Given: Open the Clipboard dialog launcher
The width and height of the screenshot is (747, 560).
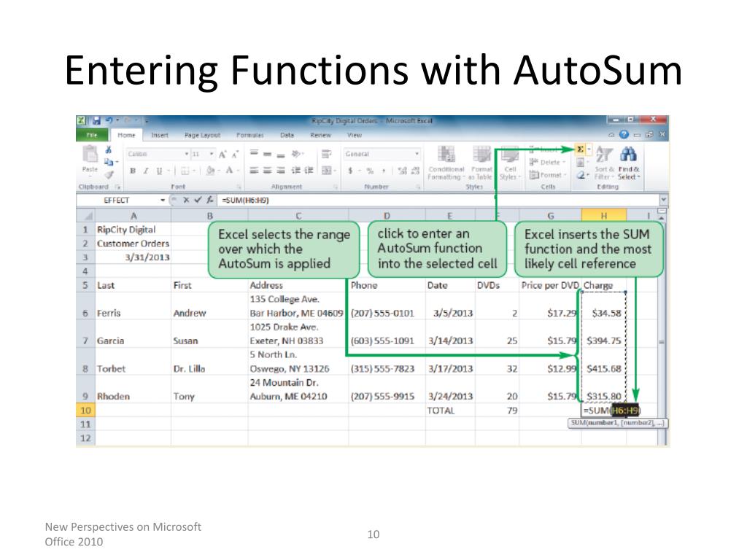Looking at the screenshot, I should [117, 187].
